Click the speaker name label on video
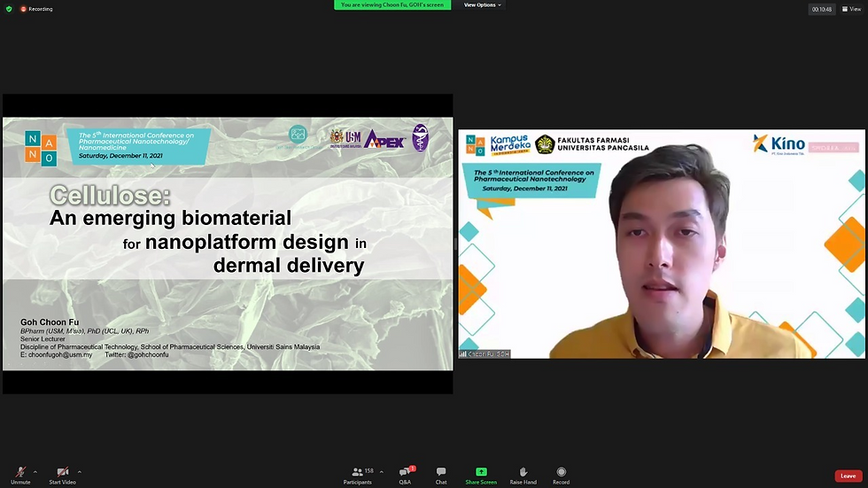This screenshot has width=868, height=488. point(484,353)
